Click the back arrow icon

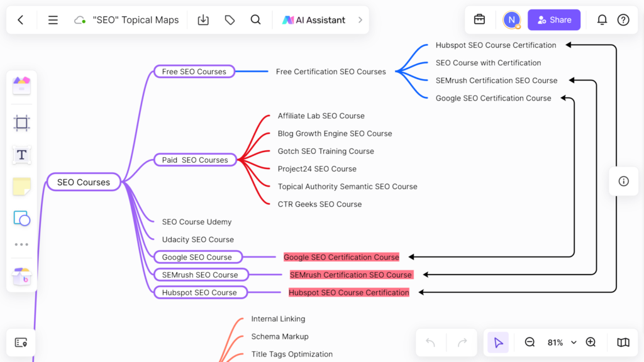pos(21,20)
